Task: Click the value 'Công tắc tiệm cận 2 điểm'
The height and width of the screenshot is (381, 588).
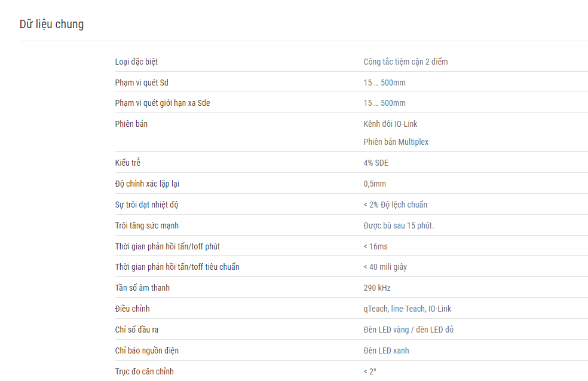Action: pyautogui.click(x=405, y=62)
